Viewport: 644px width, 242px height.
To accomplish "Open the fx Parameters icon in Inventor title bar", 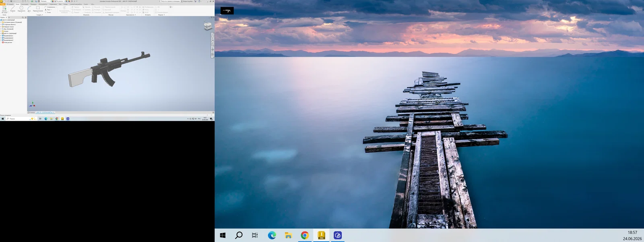I will (x=72, y=1).
